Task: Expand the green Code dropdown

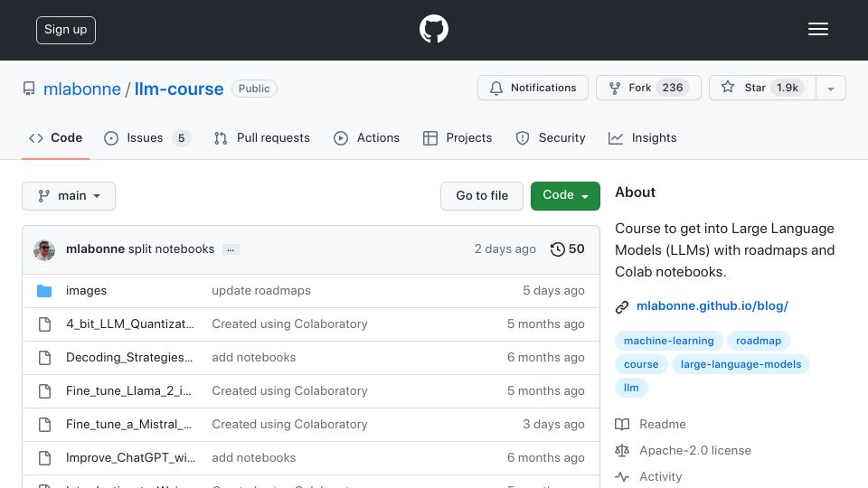Action: click(565, 196)
